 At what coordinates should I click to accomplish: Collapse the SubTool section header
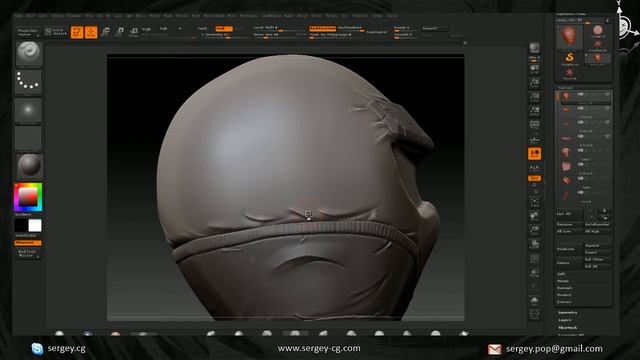pyautogui.click(x=566, y=87)
